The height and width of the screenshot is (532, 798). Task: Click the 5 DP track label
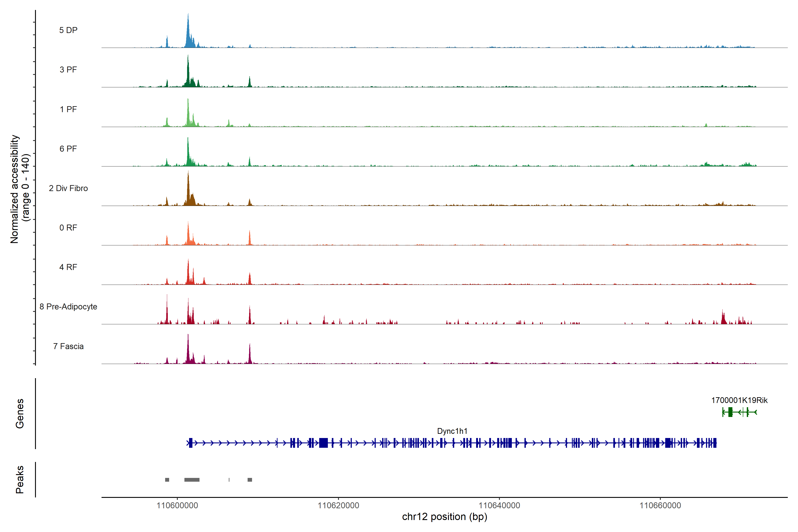coord(68,30)
